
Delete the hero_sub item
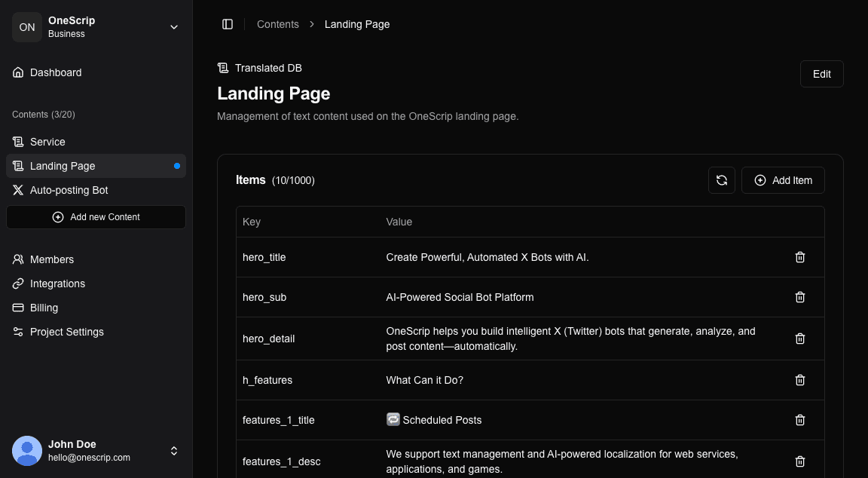800,298
